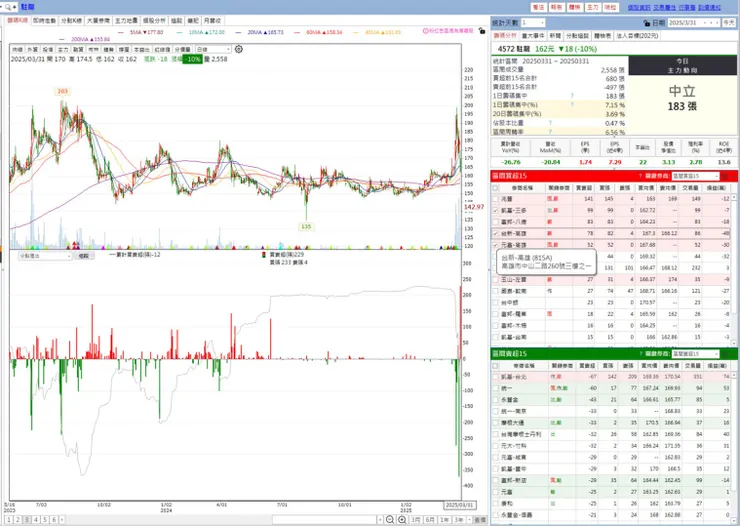Click square icon at right of 區間賣超15 header

tap(725, 354)
